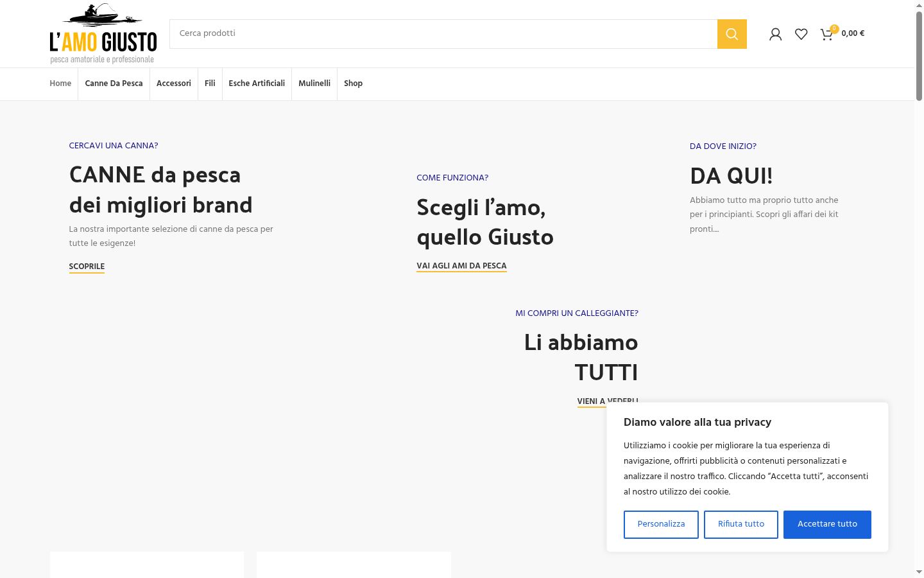Open the Home menu item
This screenshot has width=924, height=578.
60,83
